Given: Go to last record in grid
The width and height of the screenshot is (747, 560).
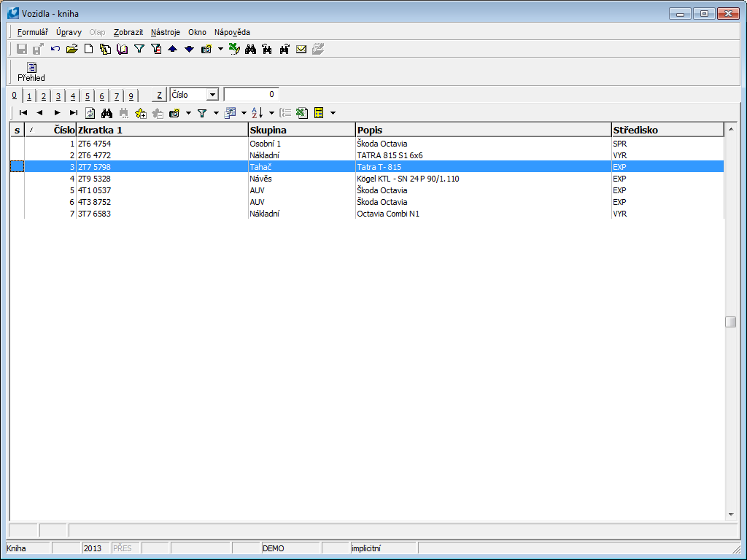Looking at the screenshot, I should click(x=74, y=113).
